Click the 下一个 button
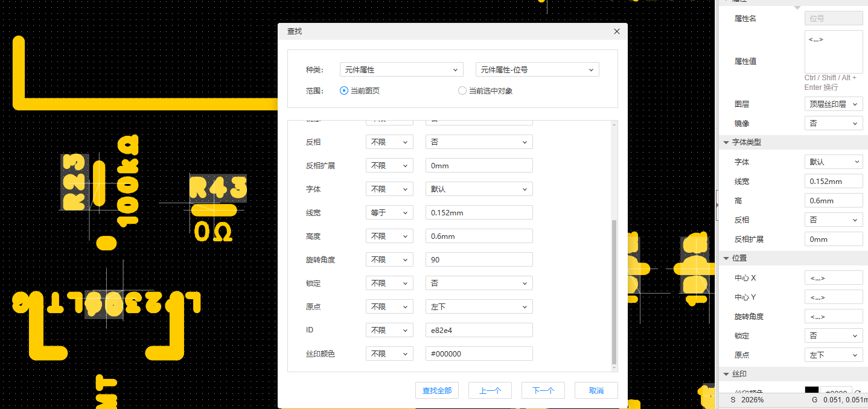 tap(543, 390)
